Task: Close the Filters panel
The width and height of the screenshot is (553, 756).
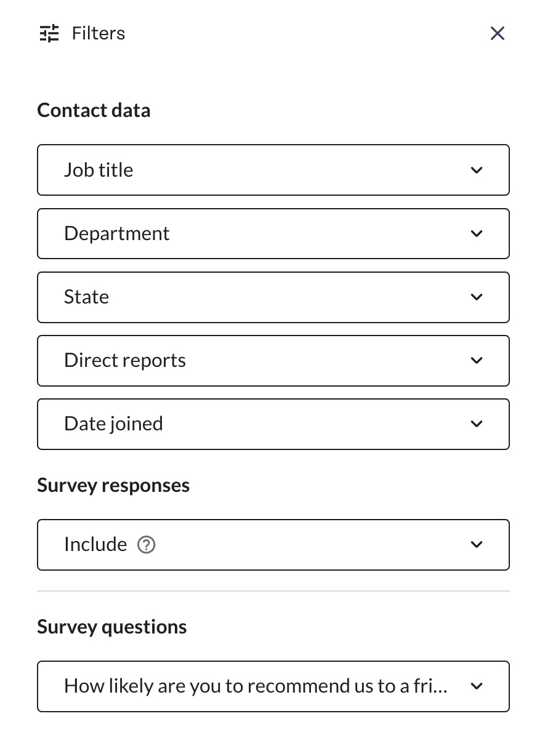Action: pos(498,33)
